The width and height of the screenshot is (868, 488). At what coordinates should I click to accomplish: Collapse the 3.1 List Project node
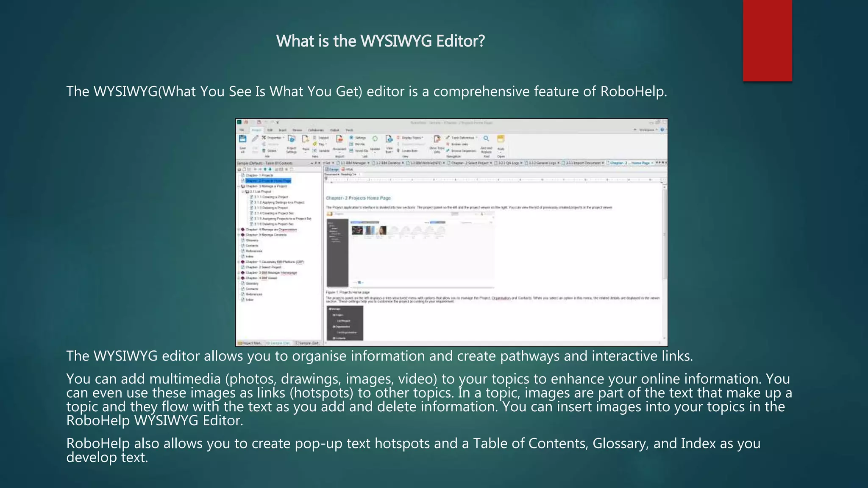click(x=243, y=191)
